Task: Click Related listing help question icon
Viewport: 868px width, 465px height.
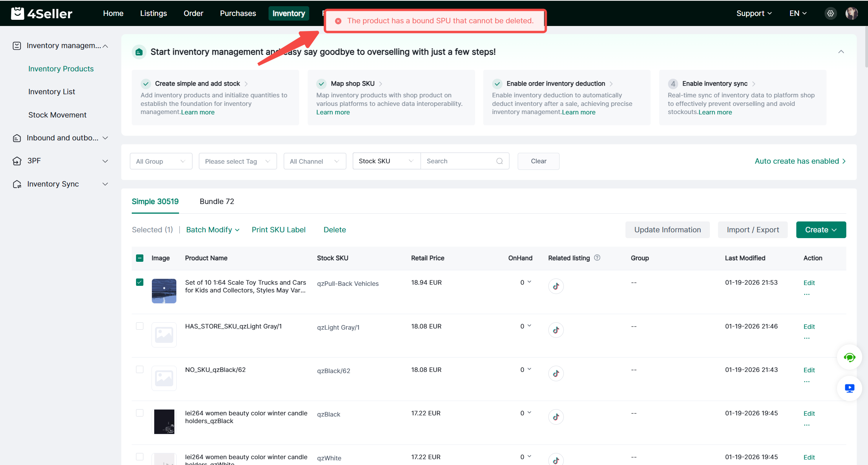Action: coord(597,258)
